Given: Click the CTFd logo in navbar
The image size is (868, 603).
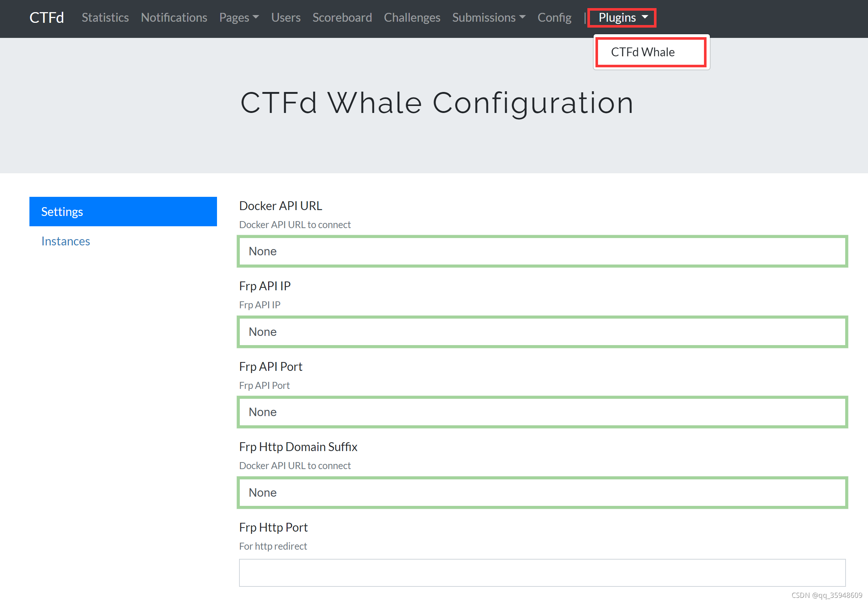Looking at the screenshot, I should 46,17.
